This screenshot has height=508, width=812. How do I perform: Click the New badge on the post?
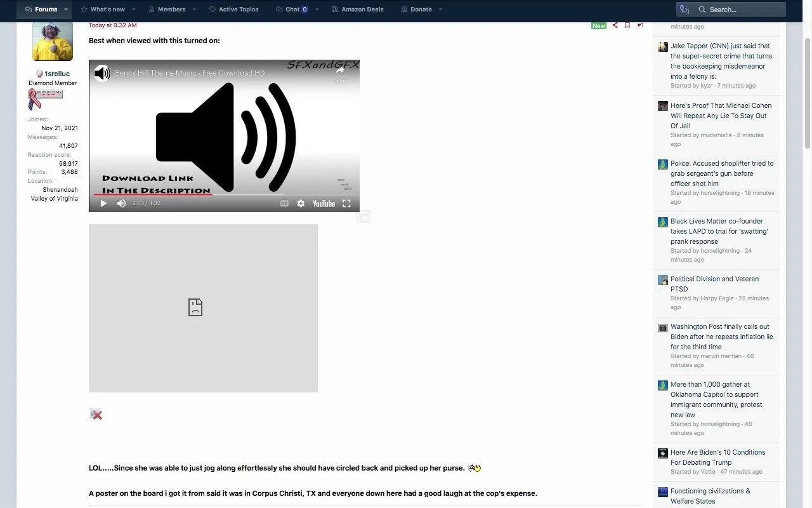tap(598, 25)
